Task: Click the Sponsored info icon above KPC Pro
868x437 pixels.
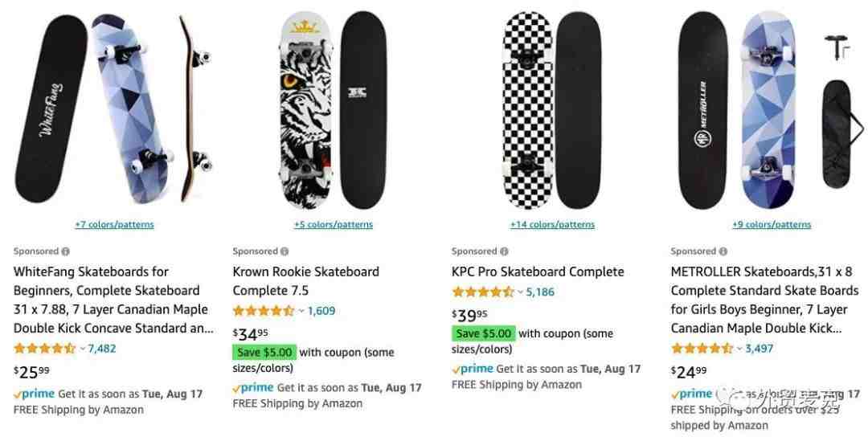Action: [x=504, y=251]
